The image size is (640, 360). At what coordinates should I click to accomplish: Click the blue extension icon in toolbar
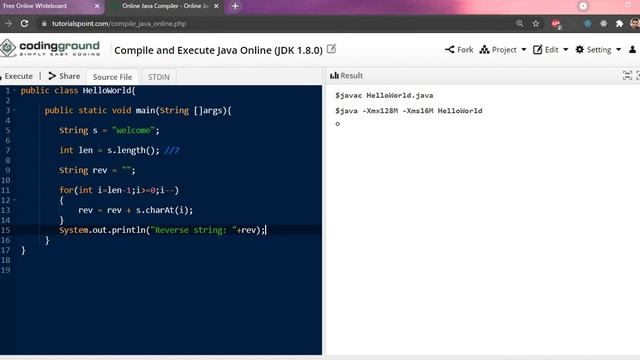pyautogui.click(x=587, y=24)
